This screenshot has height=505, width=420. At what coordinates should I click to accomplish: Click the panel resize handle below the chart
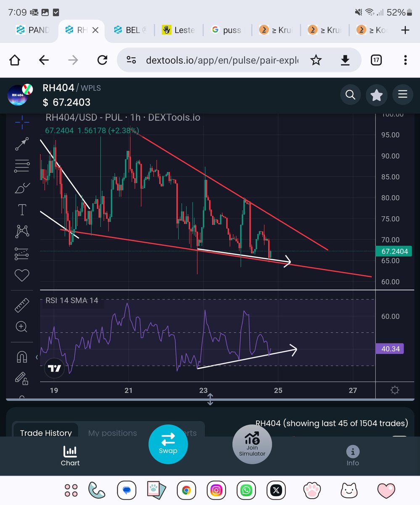[210, 399]
